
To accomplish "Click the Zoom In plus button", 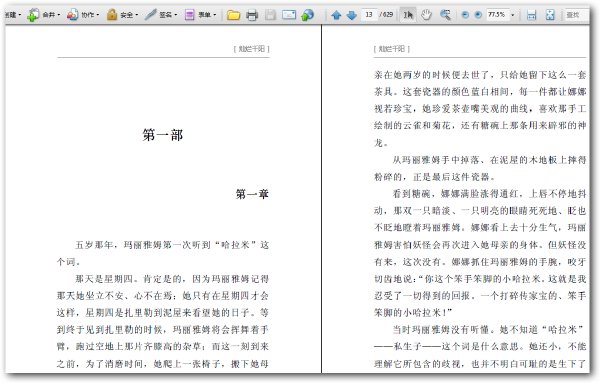I will click(x=478, y=15).
